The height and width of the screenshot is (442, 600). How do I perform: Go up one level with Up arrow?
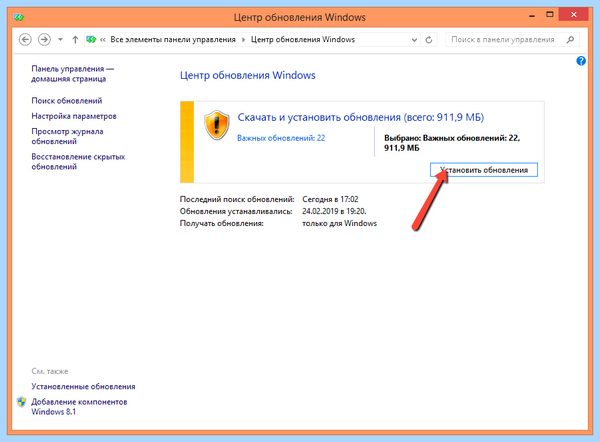(x=75, y=39)
